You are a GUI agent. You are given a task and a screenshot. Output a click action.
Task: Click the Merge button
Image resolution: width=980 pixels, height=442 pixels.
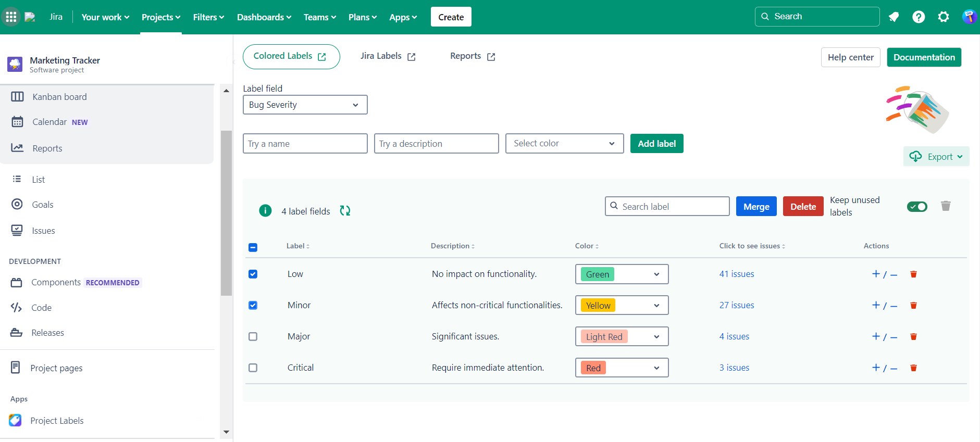756,207
